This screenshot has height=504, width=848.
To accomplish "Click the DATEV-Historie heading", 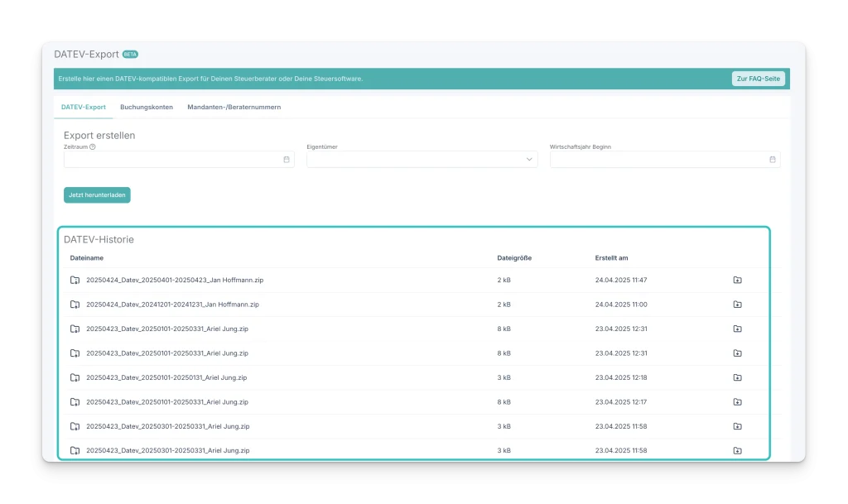I will [x=99, y=239].
